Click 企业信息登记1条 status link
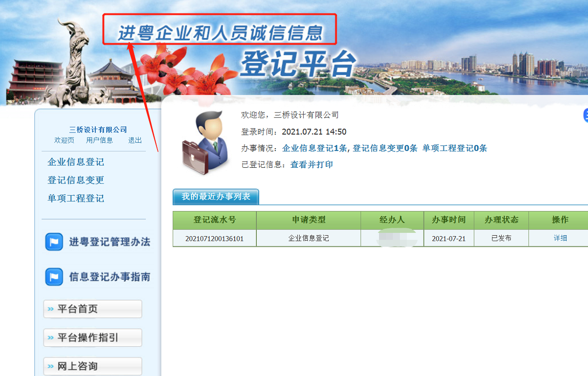The width and height of the screenshot is (588, 376). point(314,148)
